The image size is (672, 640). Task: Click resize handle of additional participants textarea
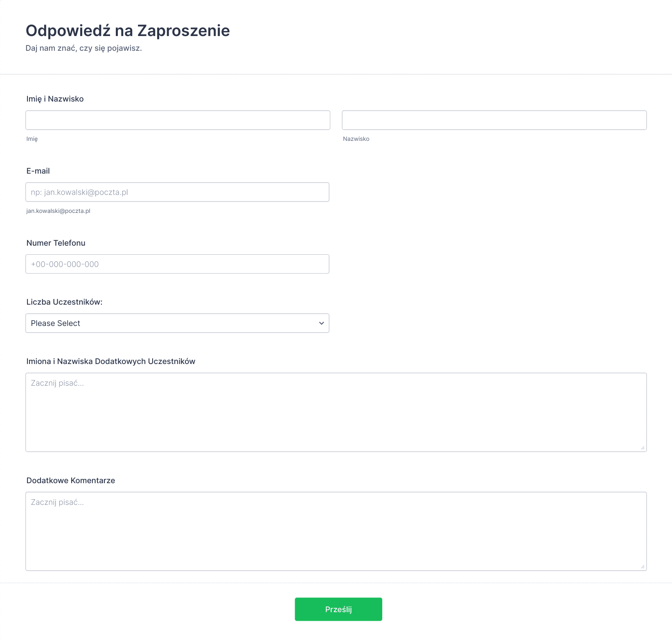[643, 448]
